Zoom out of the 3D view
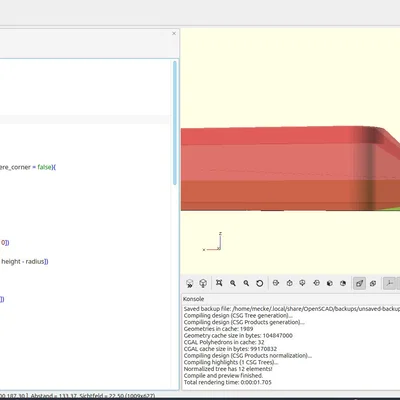This screenshot has width=400, height=400. click(x=246, y=283)
